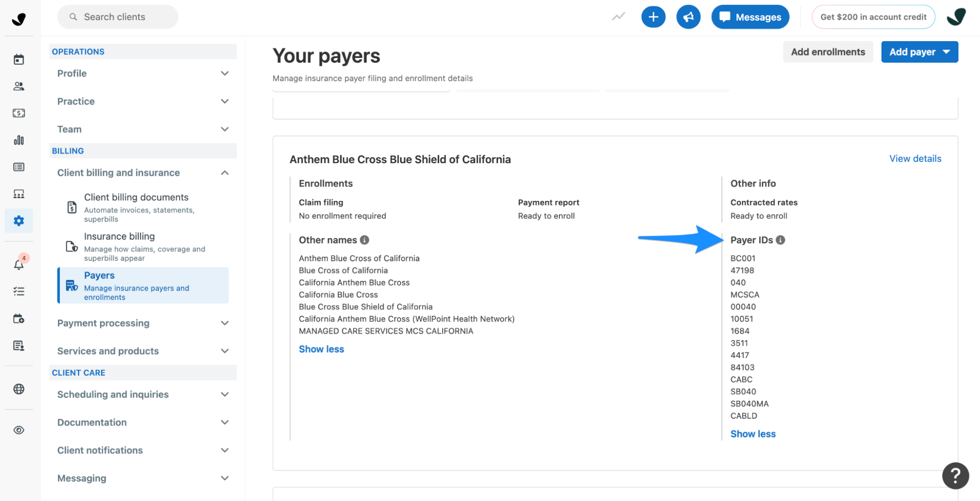Open the group session icon below the list document icon
The height and width of the screenshot is (501, 980).
coord(19,194)
